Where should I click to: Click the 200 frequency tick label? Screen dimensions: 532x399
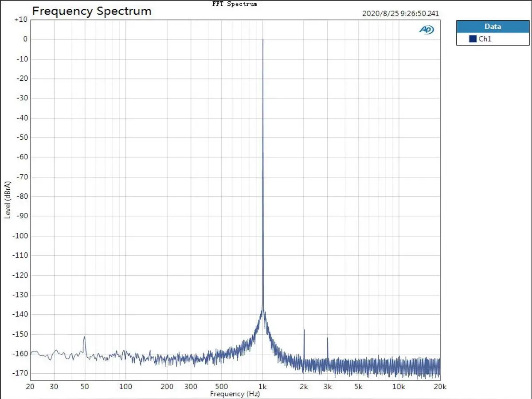point(167,387)
